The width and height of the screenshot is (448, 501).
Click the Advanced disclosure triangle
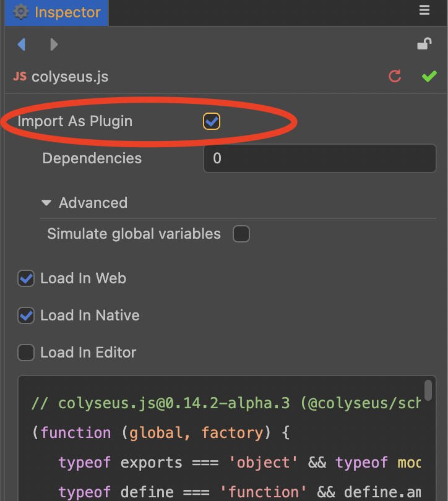tap(46, 202)
